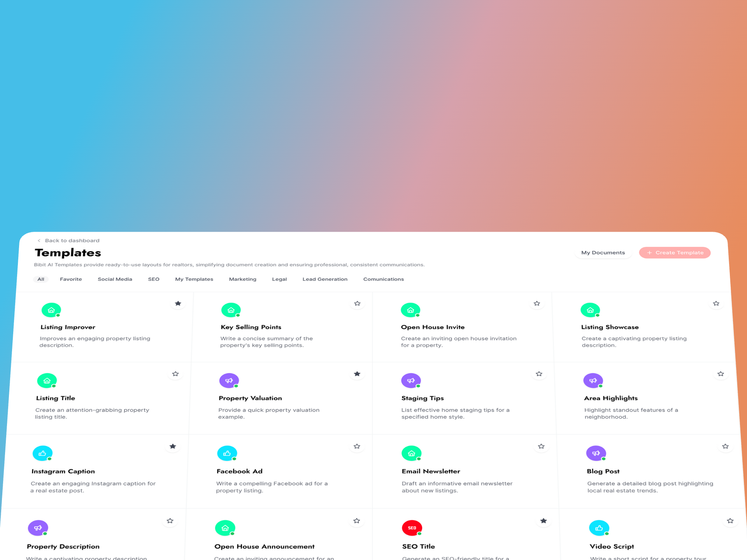Viewport: 747px width, 560px height.
Task: Toggle favorite star on Key Selling Points
Action: tap(357, 303)
